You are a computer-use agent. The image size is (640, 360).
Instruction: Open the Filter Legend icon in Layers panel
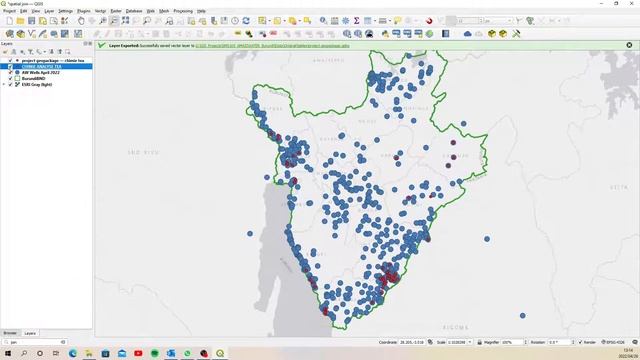click(30, 52)
